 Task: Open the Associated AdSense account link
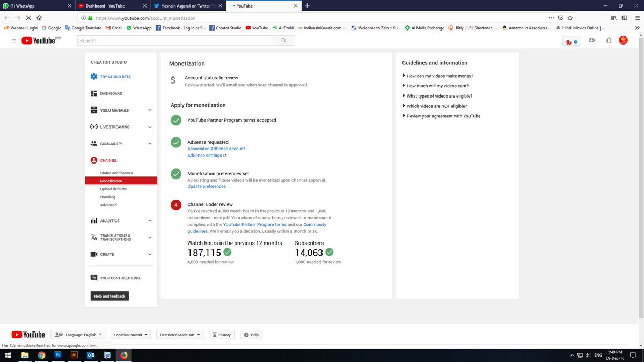pyautogui.click(x=216, y=149)
